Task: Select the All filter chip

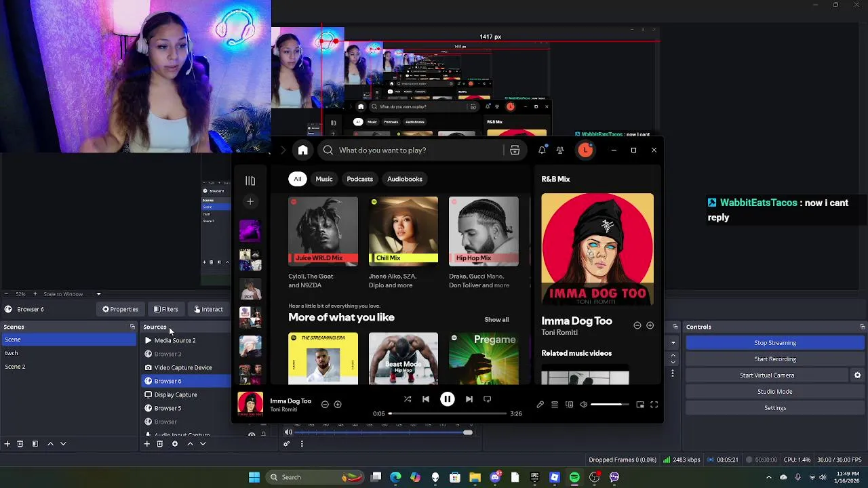Action: 297,179
